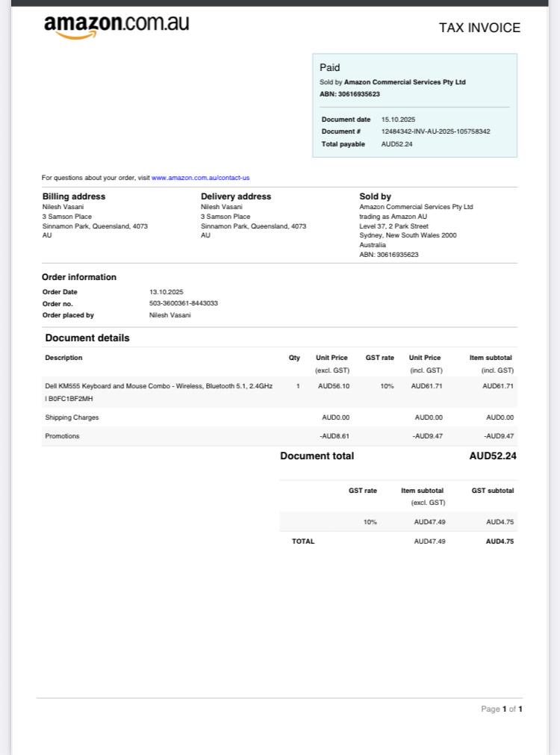Image resolution: width=560 pixels, height=755 pixels.
Task: Click the Total payable amount in the Paid box
Action: click(396, 144)
